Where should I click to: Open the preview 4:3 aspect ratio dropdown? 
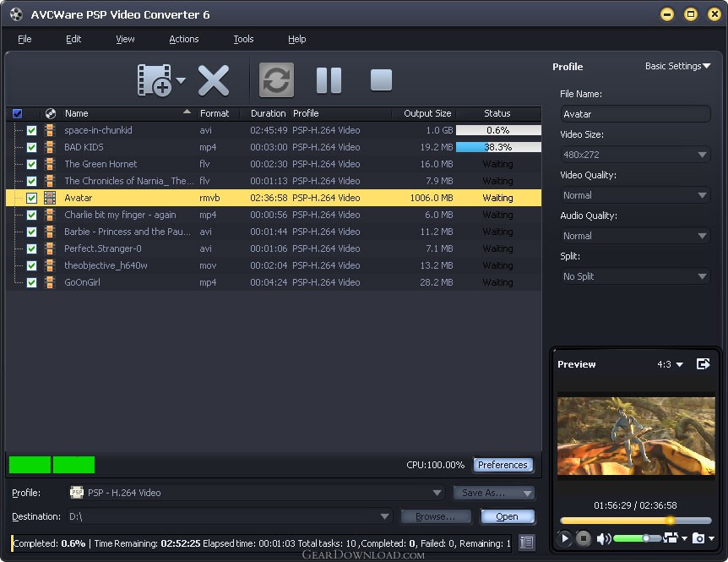[x=670, y=364]
